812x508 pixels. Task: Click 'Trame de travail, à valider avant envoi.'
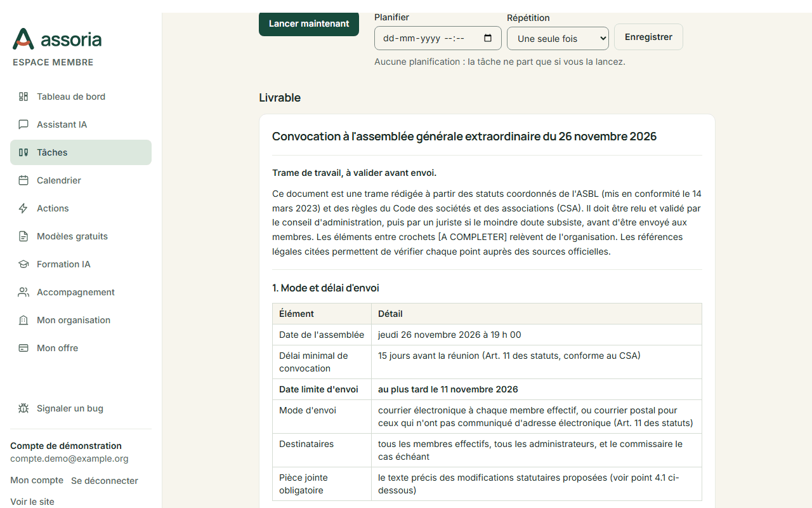tap(354, 173)
